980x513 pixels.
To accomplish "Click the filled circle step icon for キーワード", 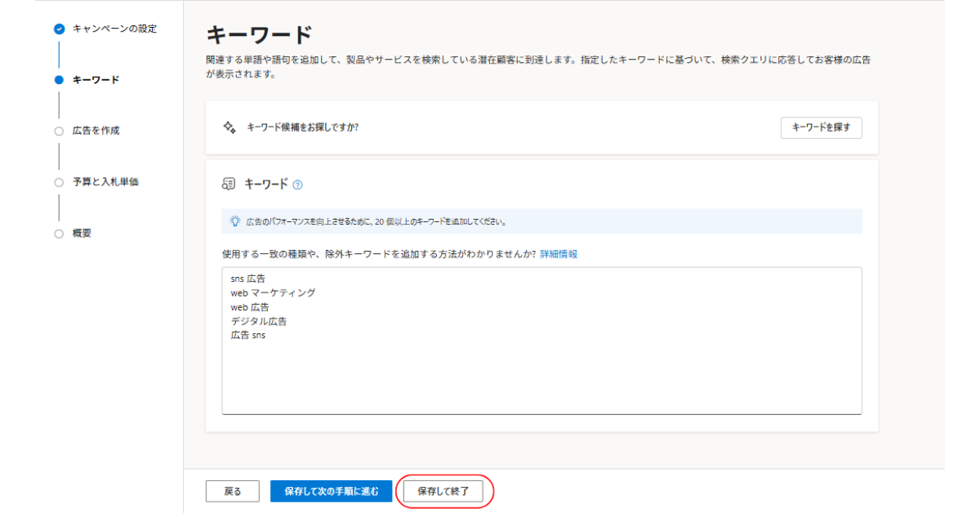I will tap(59, 80).
